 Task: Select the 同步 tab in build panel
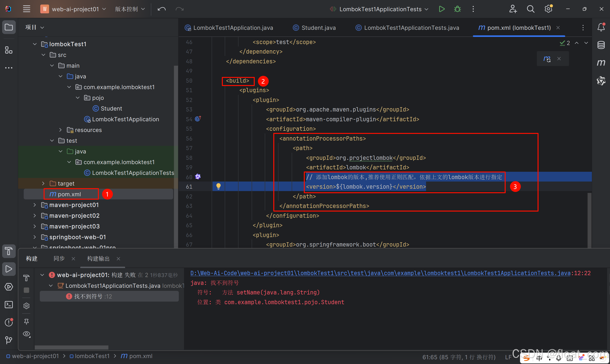59,258
